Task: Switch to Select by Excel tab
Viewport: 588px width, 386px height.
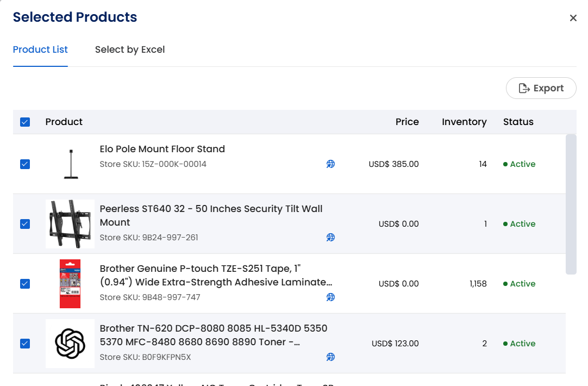Action: pyautogui.click(x=130, y=49)
